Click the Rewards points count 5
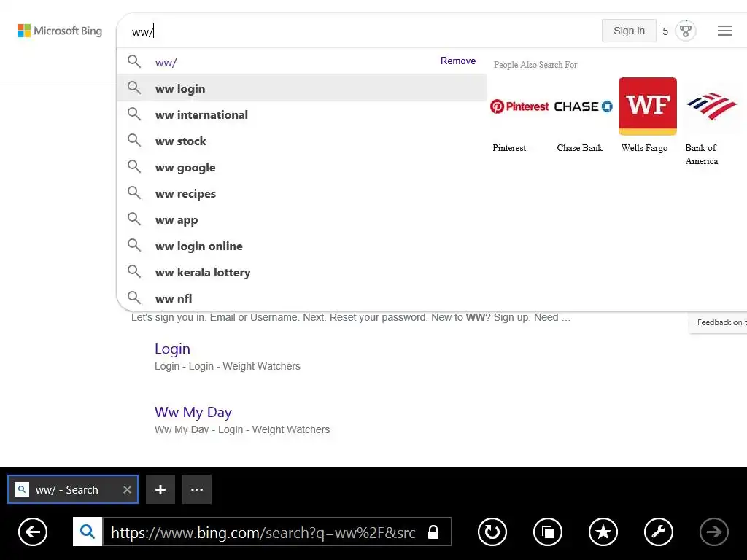747x560 pixels. pyautogui.click(x=665, y=31)
